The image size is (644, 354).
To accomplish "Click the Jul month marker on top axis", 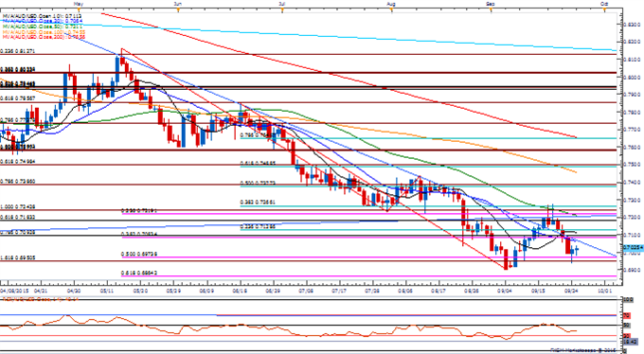I will coord(282,3).
